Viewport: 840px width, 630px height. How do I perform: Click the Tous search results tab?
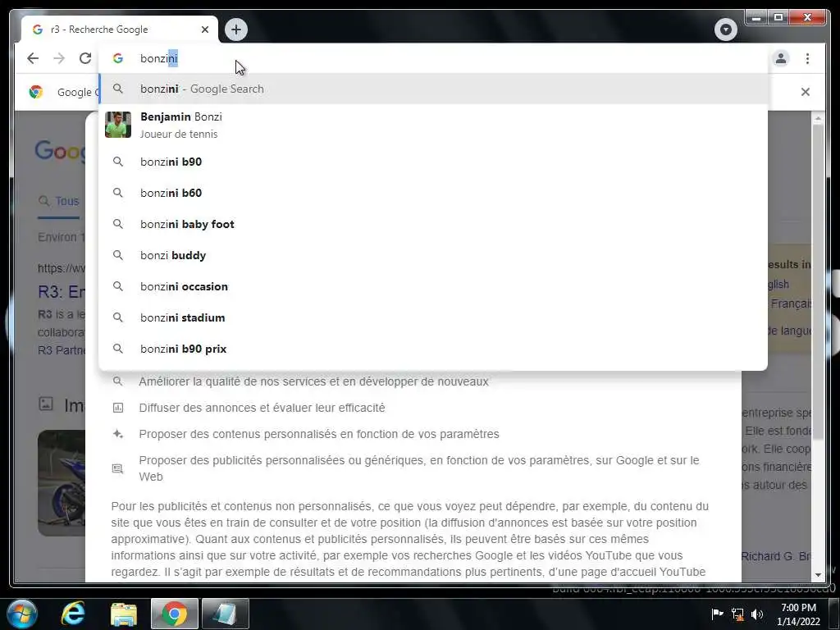tap(59, 202)
